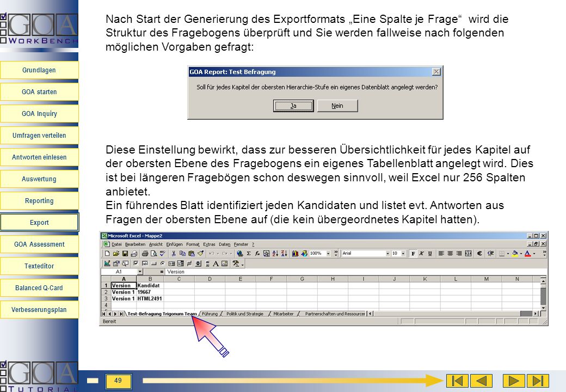Open Print Preview with the magnifier page icon
This screenshot has width=566, height=392.
click(154, 253)
